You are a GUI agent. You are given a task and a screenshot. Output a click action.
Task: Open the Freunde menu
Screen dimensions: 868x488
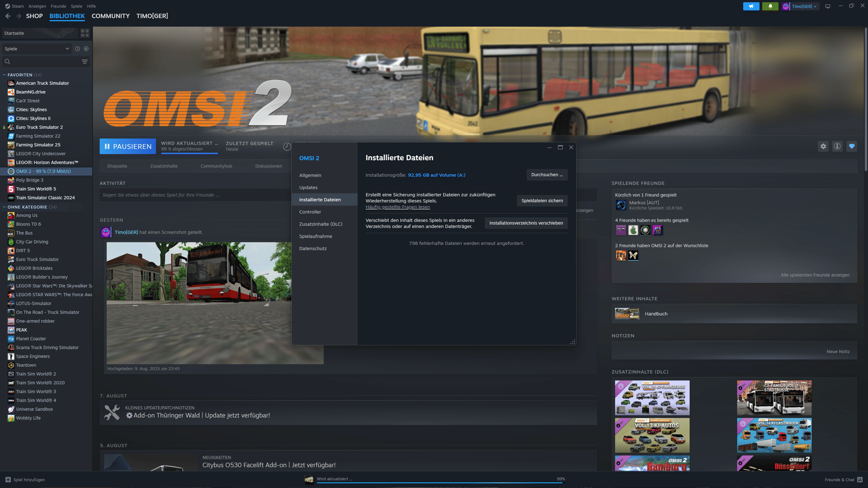[58, 6]
